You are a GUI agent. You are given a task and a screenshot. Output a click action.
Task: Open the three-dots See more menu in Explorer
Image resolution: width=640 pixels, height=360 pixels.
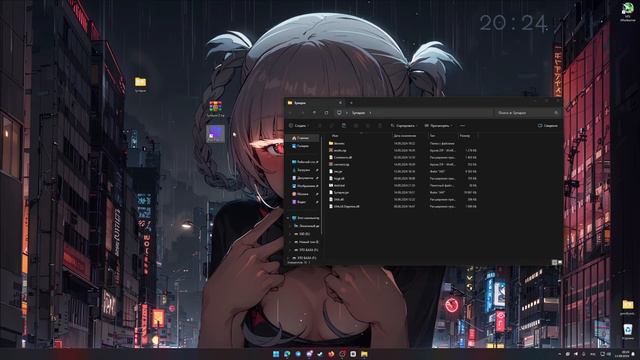coord(462,126)
